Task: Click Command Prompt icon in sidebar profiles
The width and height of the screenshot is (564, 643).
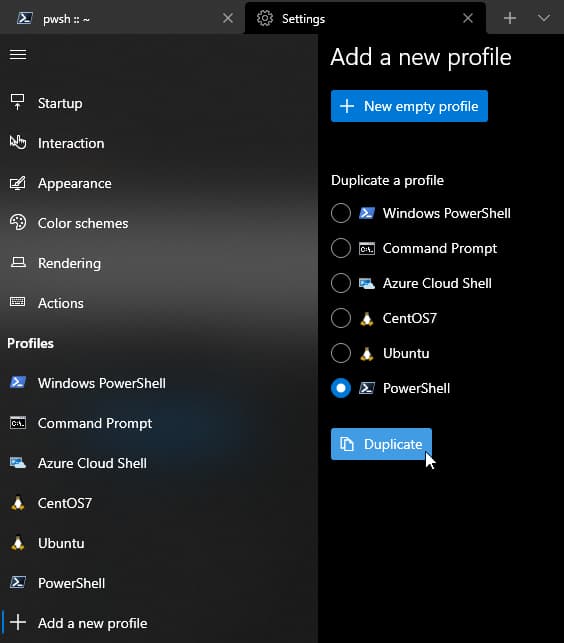Action: point(18,423)
